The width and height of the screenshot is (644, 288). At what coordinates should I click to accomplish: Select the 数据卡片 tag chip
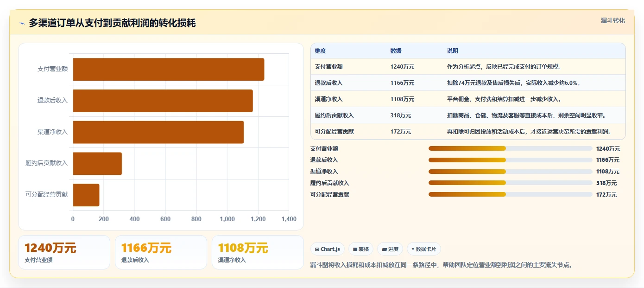[424, 249]
